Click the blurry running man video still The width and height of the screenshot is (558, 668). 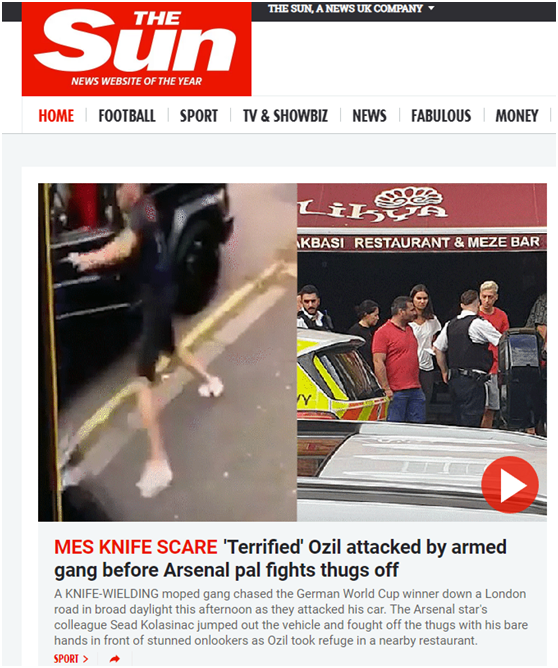pos(167,352)
